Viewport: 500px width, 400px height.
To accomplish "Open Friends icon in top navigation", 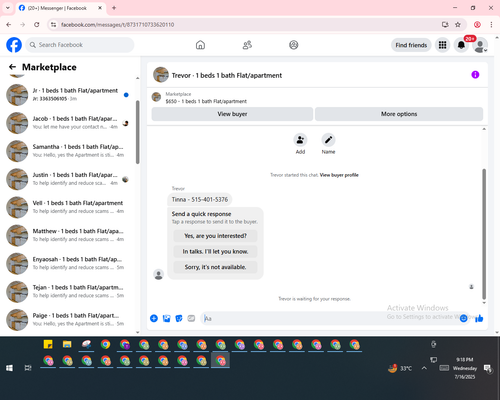I will point(247,45).
